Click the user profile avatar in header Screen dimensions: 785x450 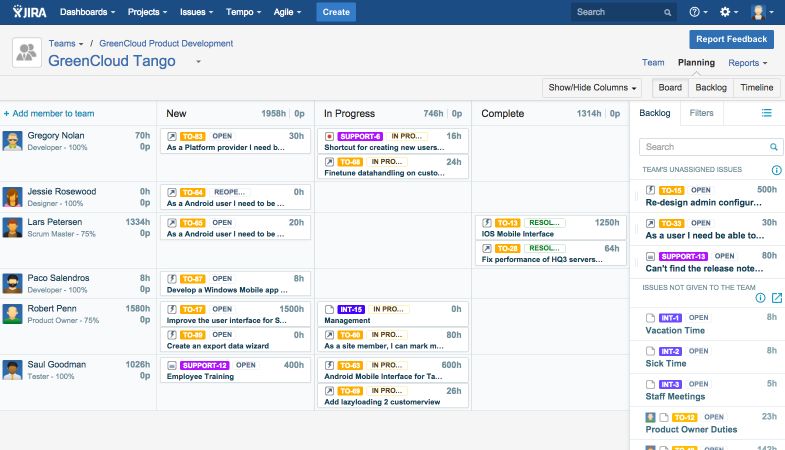[x=761, y=12]
